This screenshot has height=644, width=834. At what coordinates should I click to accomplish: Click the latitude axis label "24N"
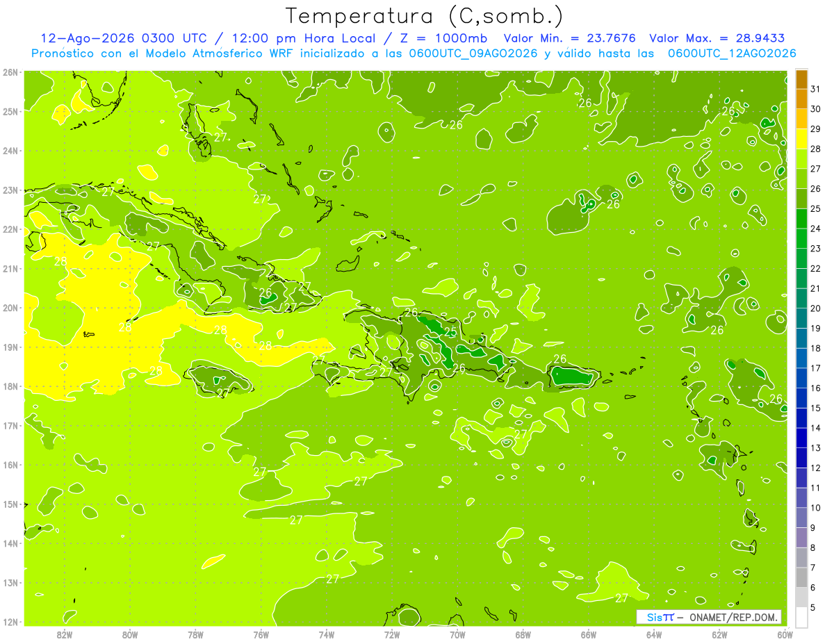pos(10,151)
